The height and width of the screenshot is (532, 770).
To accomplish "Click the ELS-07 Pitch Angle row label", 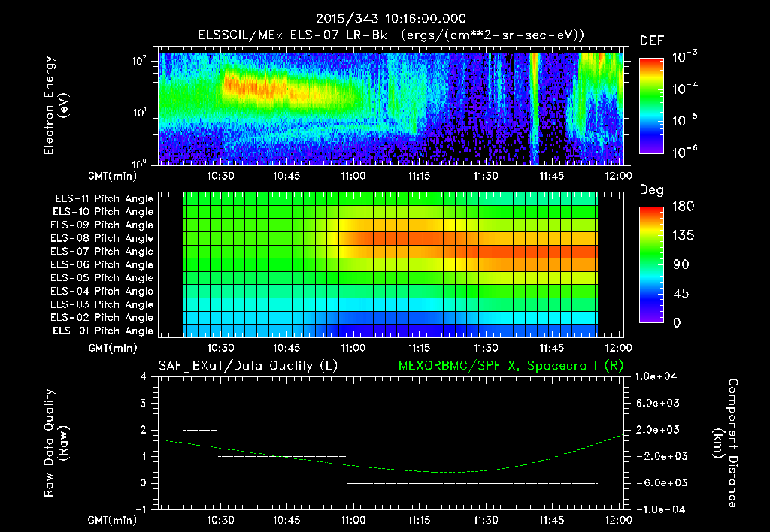I will 102,251.
